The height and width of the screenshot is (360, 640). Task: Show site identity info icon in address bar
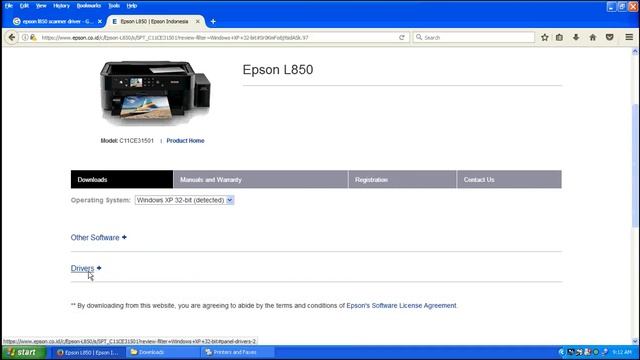click(25, 37)
